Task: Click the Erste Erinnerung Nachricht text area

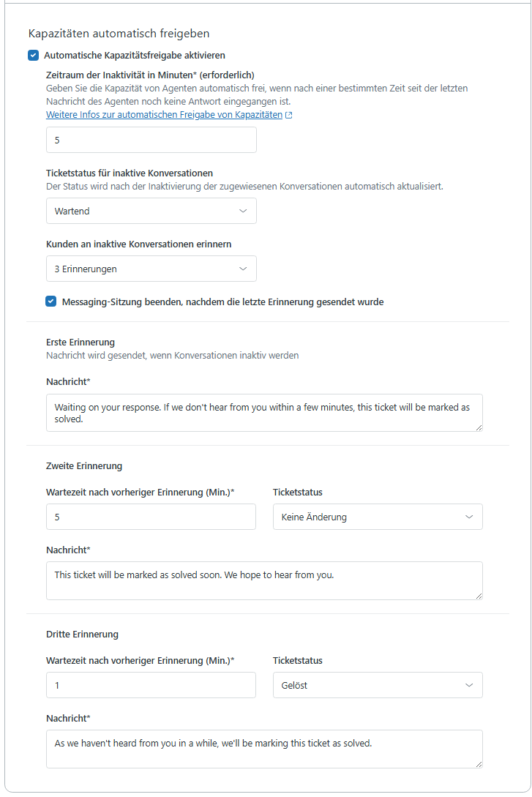Action: [263, 413]
